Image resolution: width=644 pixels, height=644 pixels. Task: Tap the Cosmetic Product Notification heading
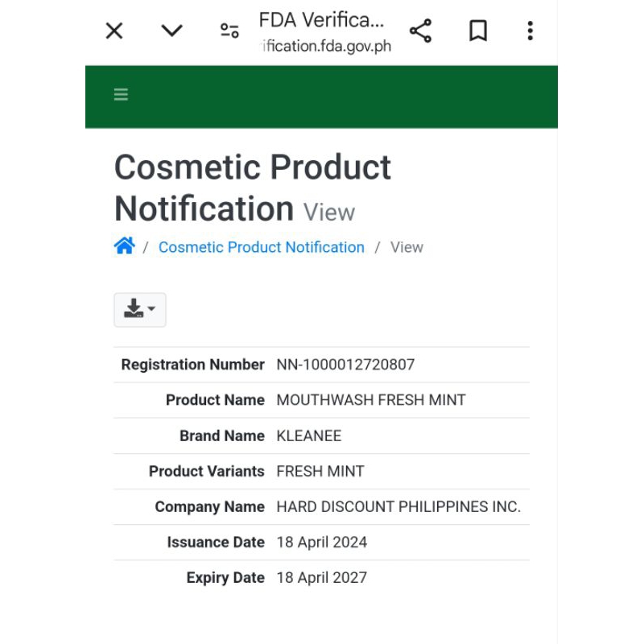pos(253,188)
